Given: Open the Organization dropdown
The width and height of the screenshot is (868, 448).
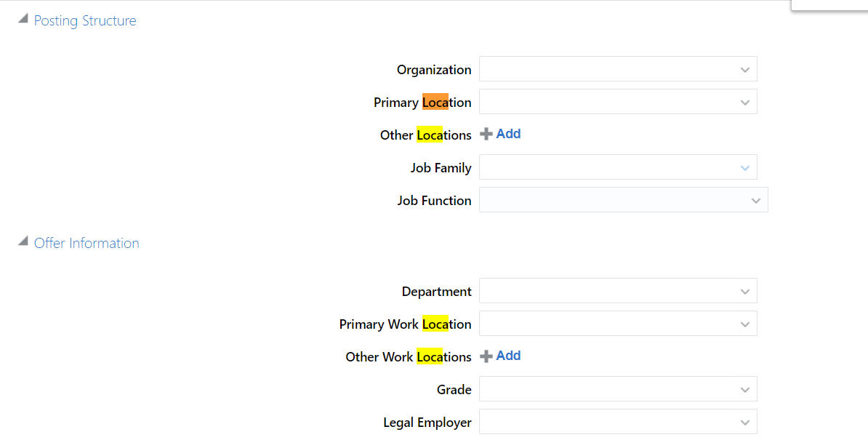Looking at the screenshot, I should coord(618,69).
